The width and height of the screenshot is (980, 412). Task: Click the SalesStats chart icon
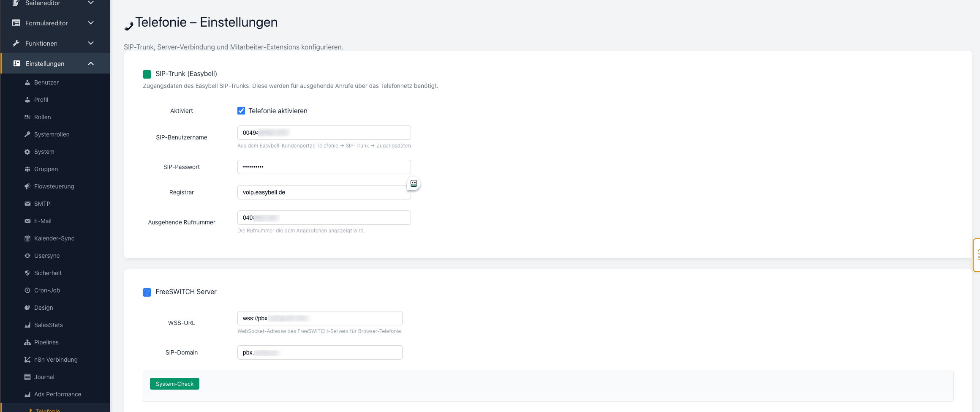click(27, 325)
